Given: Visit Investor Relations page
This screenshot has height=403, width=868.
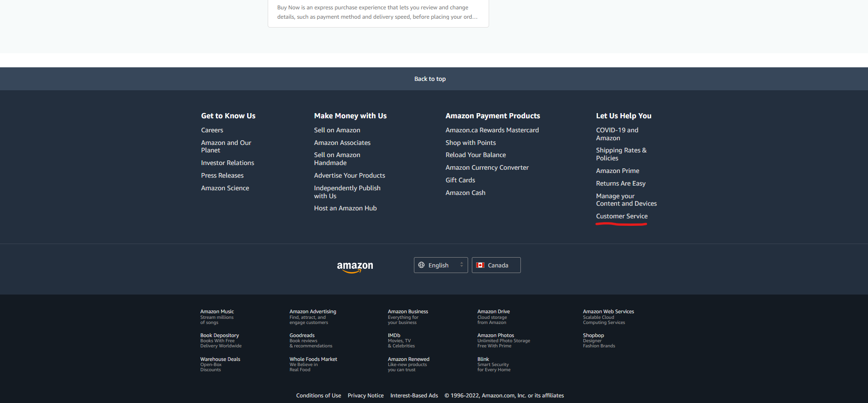Looking at the screenshot, I should pos(228,163).
